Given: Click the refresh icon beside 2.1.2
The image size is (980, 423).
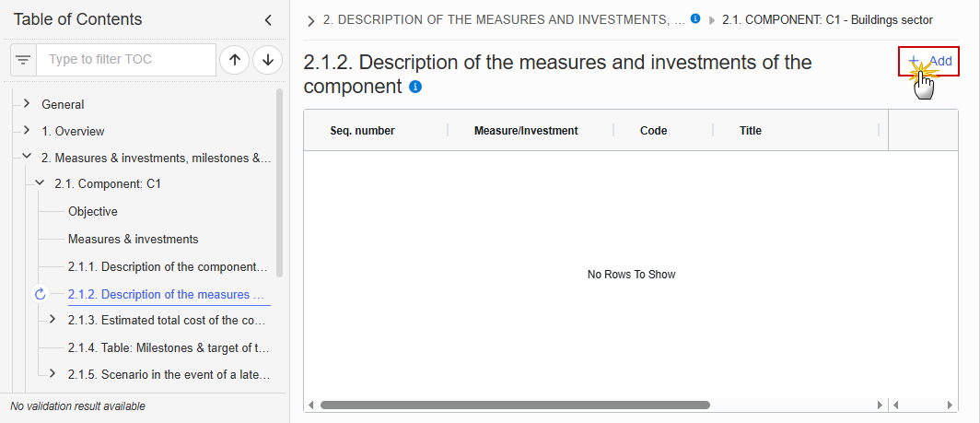Looking at the screenshot, I should click(x=41, y=294).
